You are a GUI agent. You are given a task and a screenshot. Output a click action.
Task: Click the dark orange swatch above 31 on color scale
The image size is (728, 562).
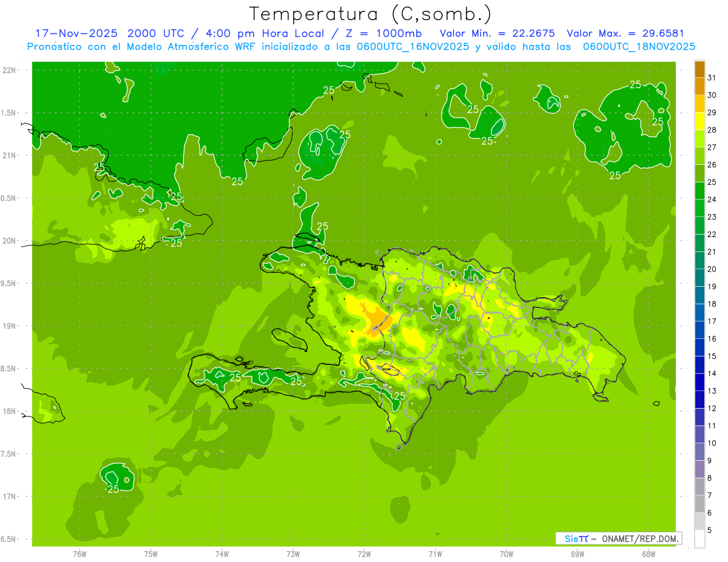point(699,69)
